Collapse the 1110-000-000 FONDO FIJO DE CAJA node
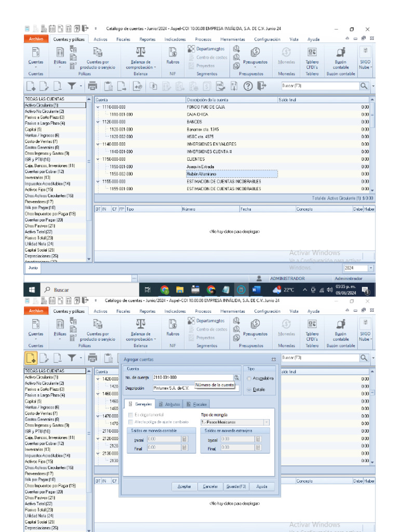 98,107
